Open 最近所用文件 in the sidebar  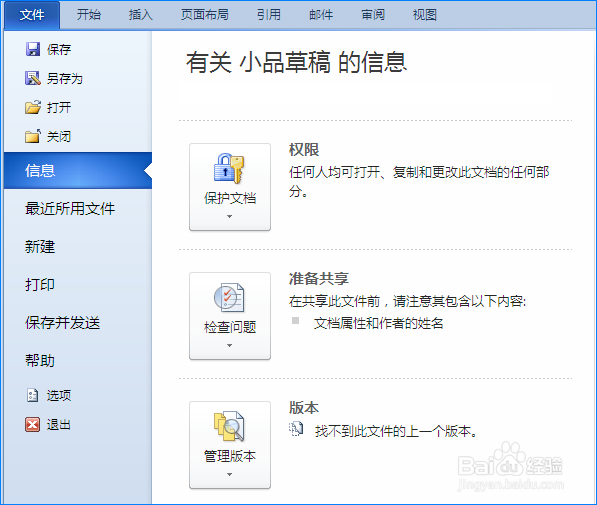70,209
